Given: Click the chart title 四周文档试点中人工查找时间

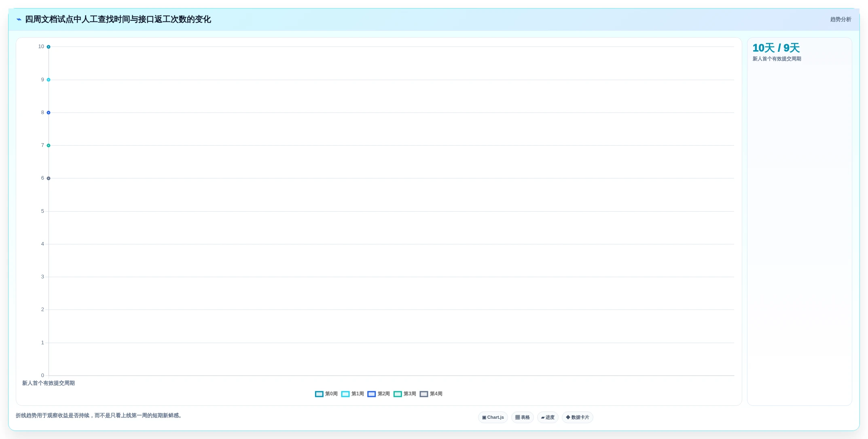Looking at the screenshot, I should click(118, 19).
